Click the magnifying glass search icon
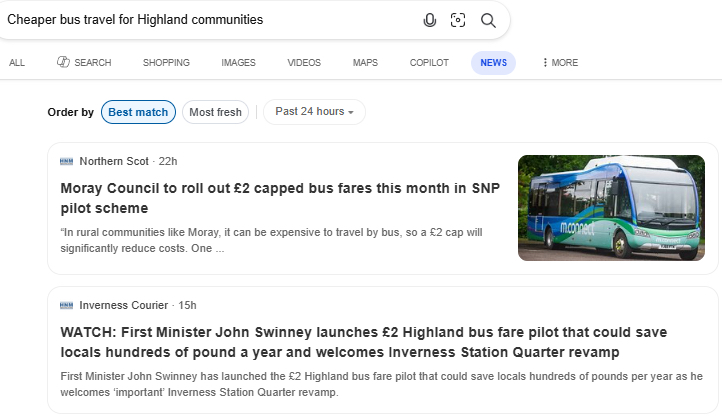The width and height of the screenshot is (722, 416). 488,20
